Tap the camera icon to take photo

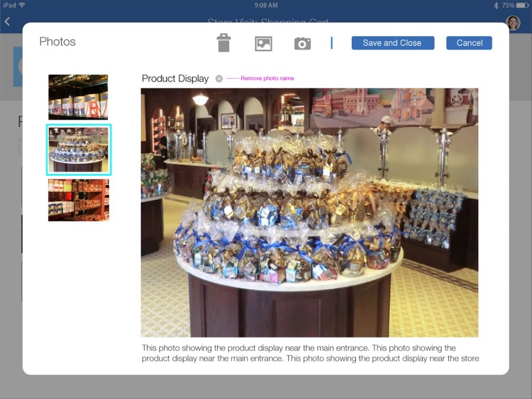click(302, 44)
